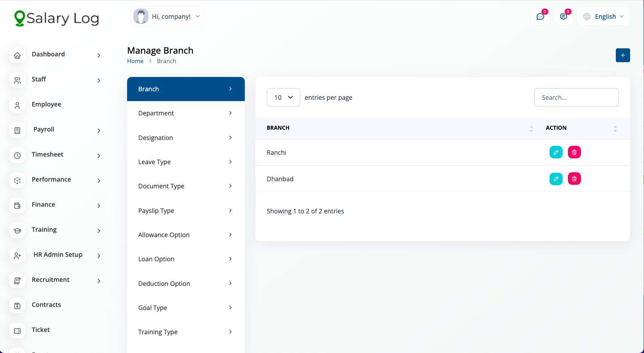Open the notifications comment icon in header

pos(563,17)
